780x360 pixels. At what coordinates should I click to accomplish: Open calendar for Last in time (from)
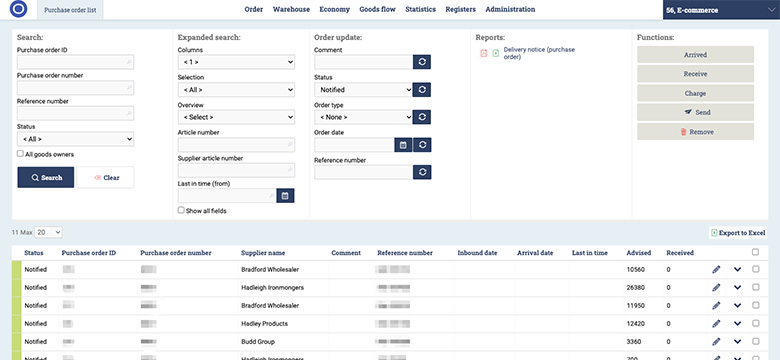286,196
